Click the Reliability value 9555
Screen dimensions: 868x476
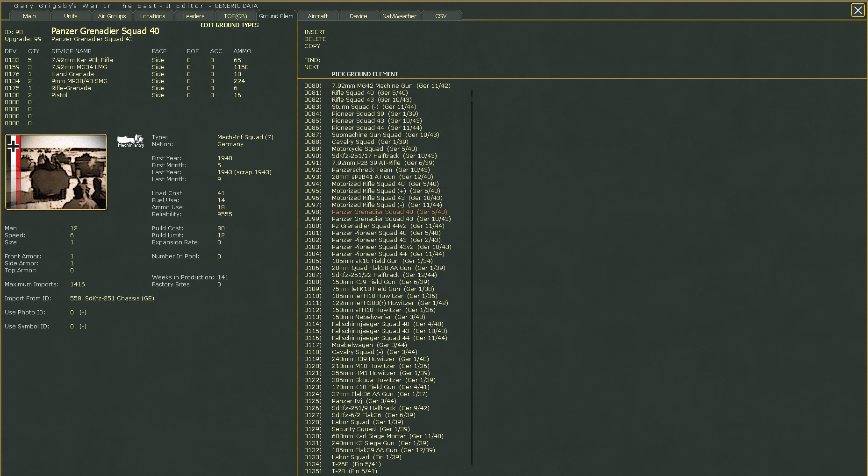[x=225, y=214]
